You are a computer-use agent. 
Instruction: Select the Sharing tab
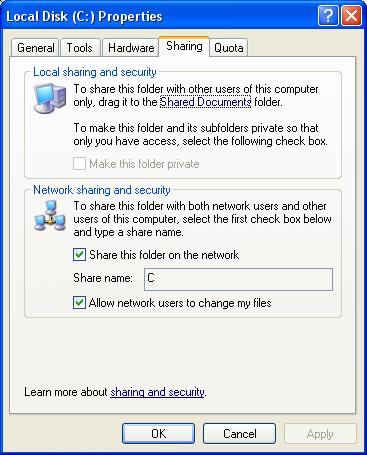[x=184, y=46]
